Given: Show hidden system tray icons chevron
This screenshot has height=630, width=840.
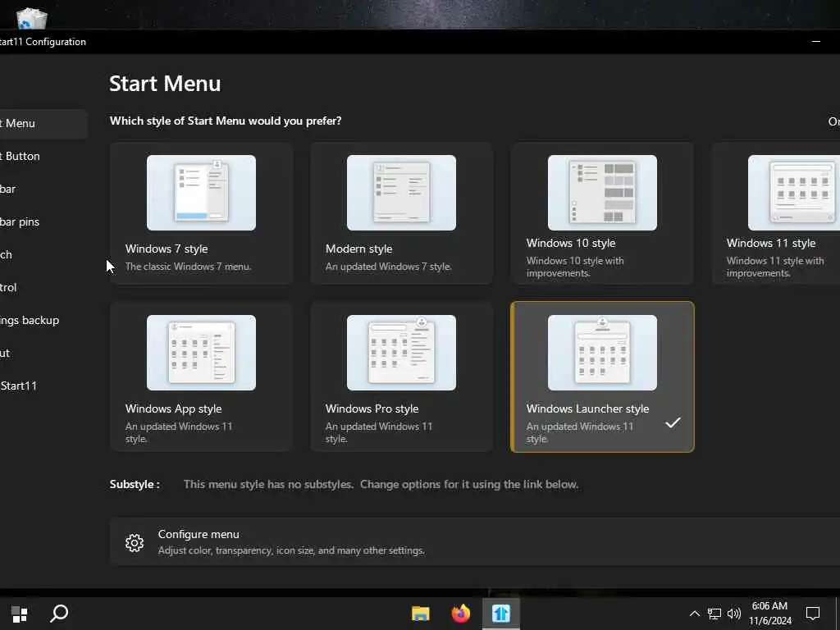Looking at the screenshot, I should click(694, 614).
